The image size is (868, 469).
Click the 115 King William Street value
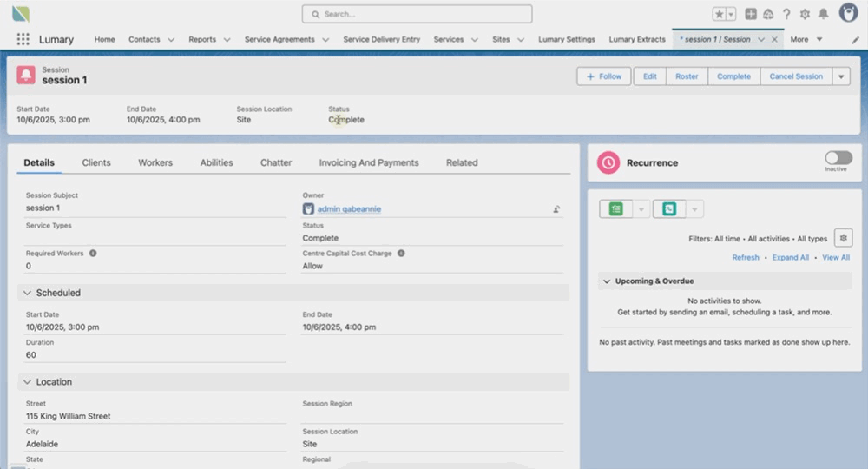(68, 416)
